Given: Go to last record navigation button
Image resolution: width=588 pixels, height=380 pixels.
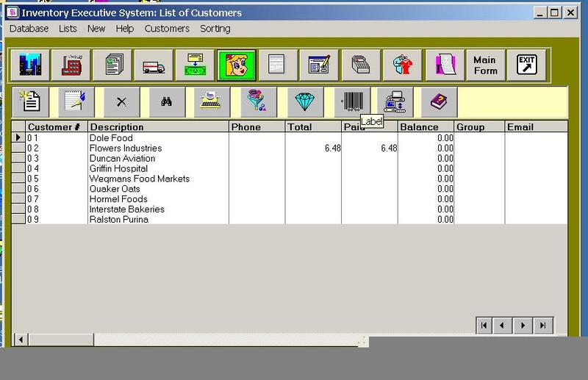Looking at the screenshot, I should (x=543, y=325).
